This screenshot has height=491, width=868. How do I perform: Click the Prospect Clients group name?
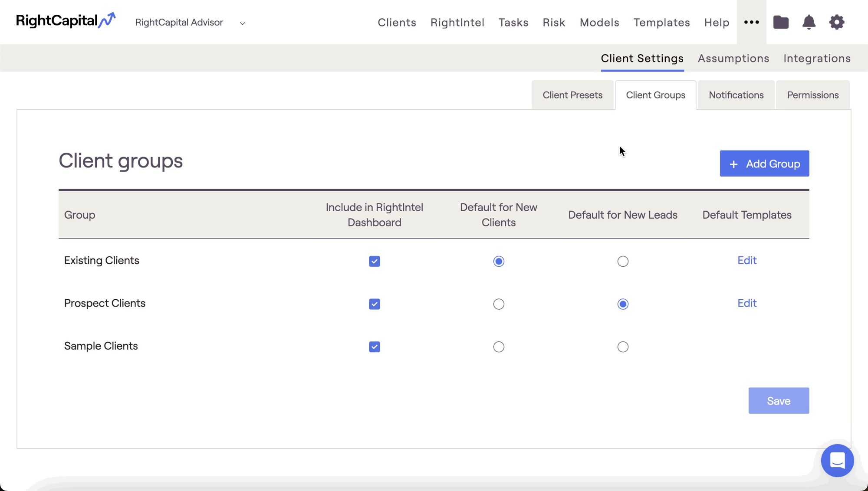[105, 303]
